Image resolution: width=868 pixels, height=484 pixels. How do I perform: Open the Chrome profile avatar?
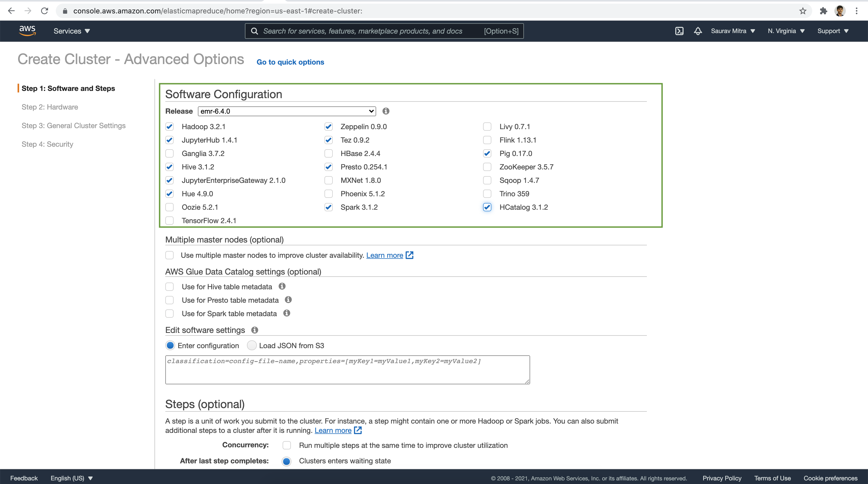point(840,11)
